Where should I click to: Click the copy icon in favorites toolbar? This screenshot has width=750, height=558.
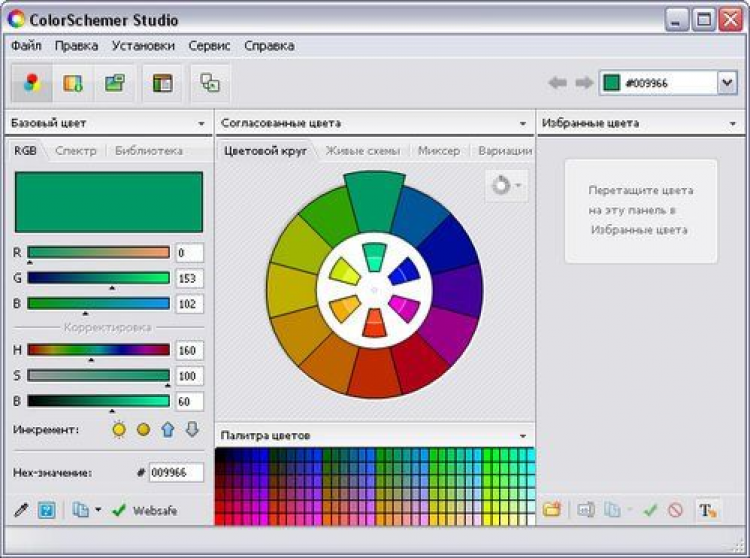click(612, 510)
